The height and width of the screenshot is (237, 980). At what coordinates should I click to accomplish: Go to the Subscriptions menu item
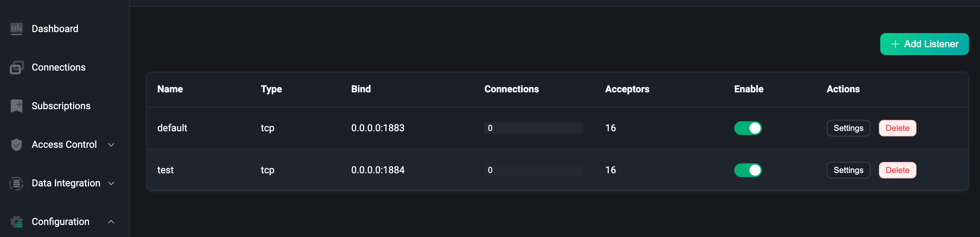point(61,106)
